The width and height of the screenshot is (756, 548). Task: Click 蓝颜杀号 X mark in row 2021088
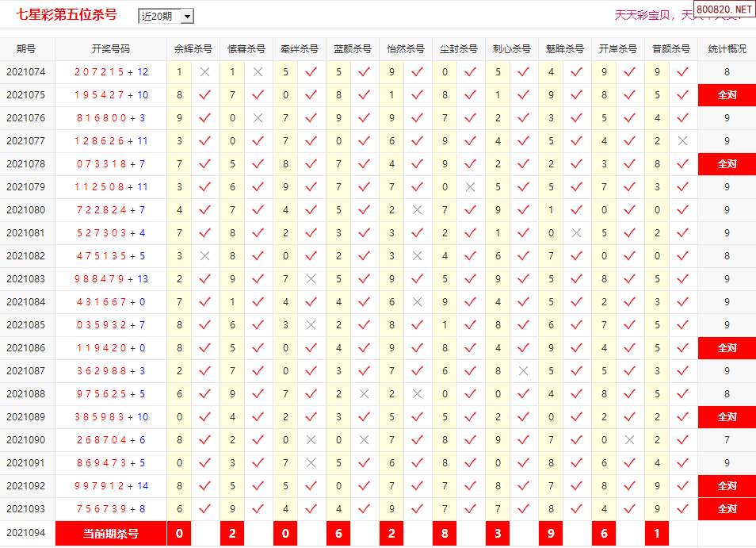[364, 393]
